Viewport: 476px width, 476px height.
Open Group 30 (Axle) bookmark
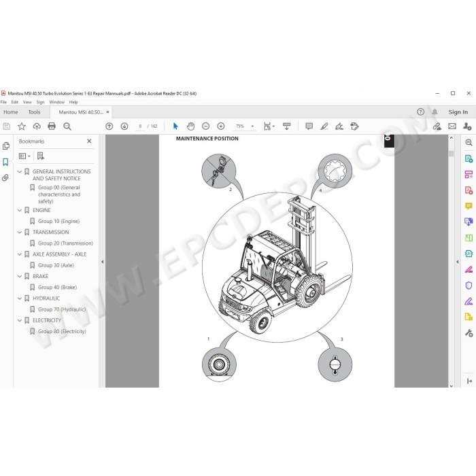pyautogui.click(x=56, y=265)
